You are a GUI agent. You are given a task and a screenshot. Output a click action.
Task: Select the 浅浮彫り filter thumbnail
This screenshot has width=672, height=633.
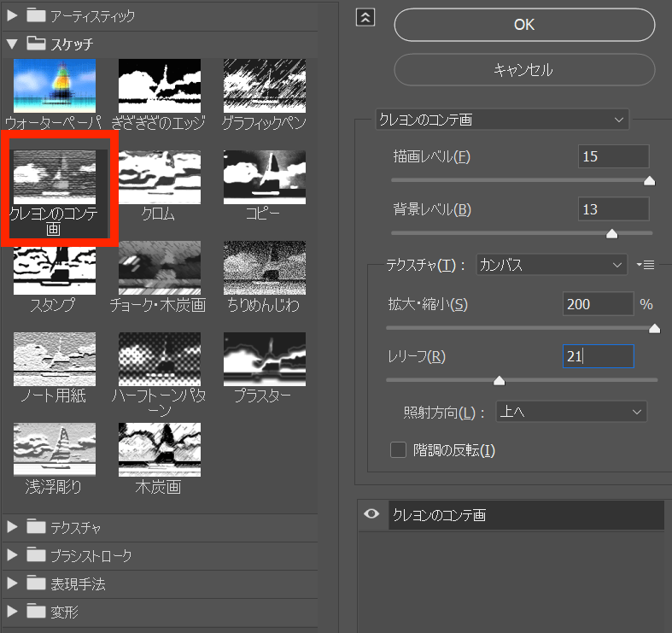point(55,449)
